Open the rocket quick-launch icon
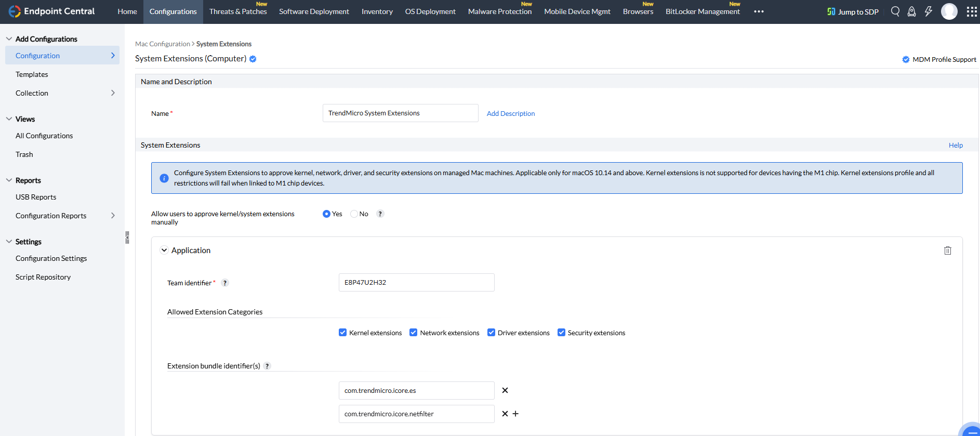Image resolution: width=980 pixels, height=436 pixels. [911, 11]
